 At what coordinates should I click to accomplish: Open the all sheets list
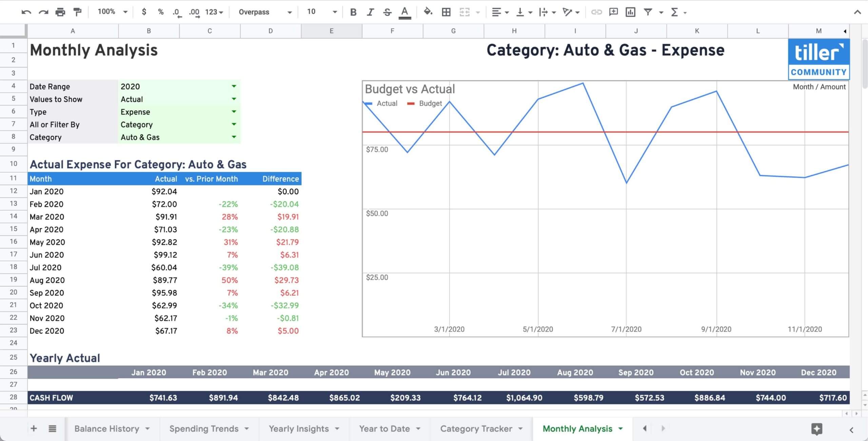52,428
